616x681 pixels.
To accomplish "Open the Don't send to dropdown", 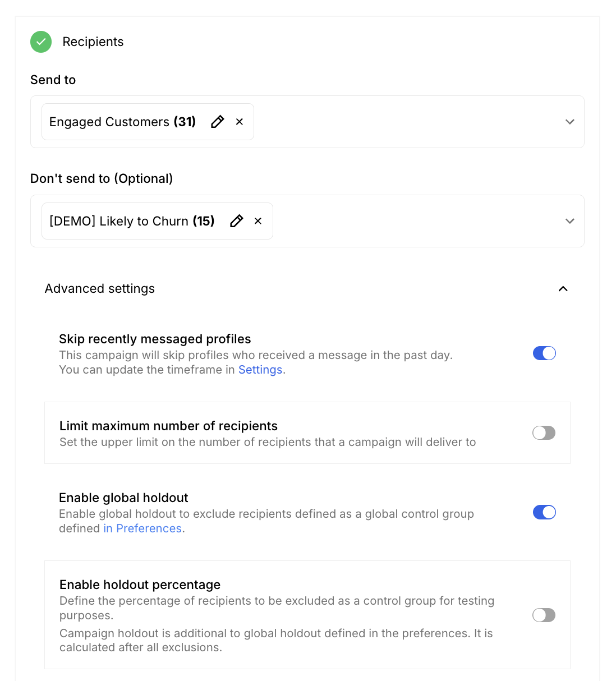I will (x=569, y=221).
